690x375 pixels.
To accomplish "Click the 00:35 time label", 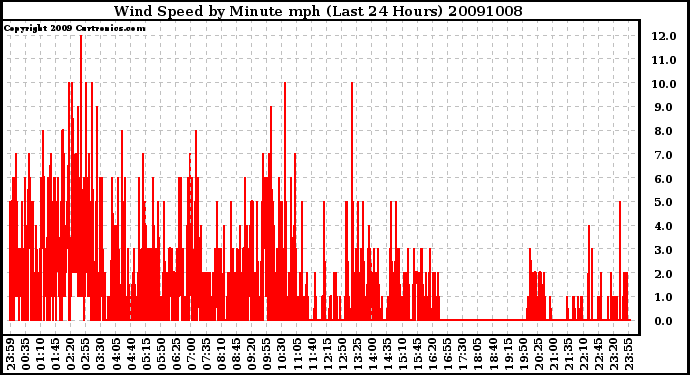I will [26, 355].
